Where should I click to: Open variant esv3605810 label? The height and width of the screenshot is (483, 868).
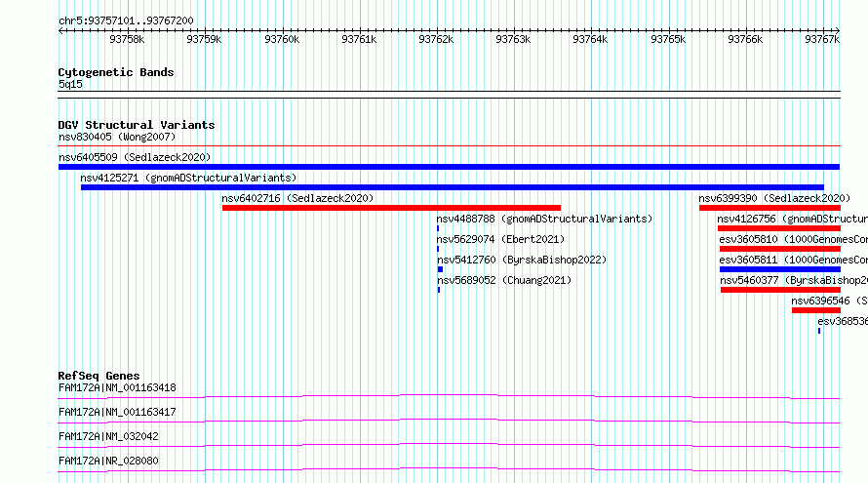point(793,239)
